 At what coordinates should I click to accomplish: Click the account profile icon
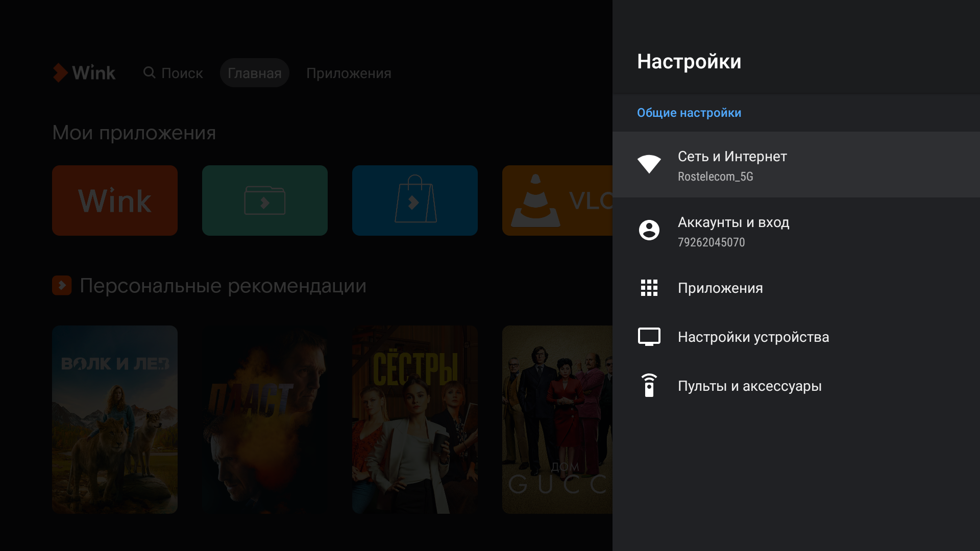click(x=649, y=230)
